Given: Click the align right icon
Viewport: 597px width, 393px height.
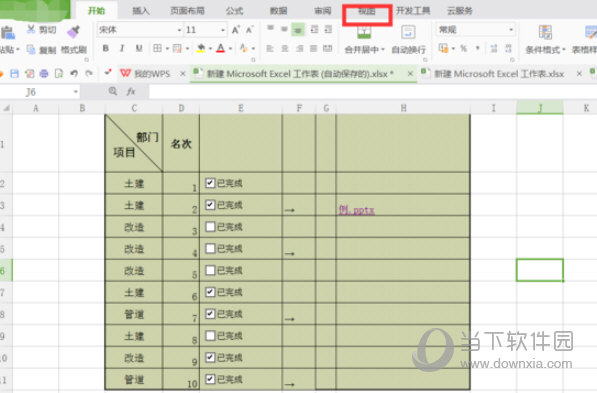Looking at the screenshot, I should tap(300, 48).
